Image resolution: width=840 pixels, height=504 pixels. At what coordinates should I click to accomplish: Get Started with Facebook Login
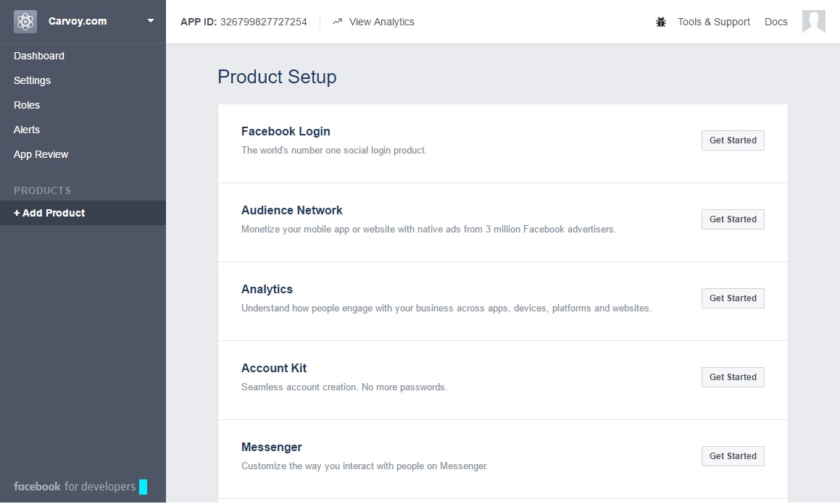coord(733,140)
